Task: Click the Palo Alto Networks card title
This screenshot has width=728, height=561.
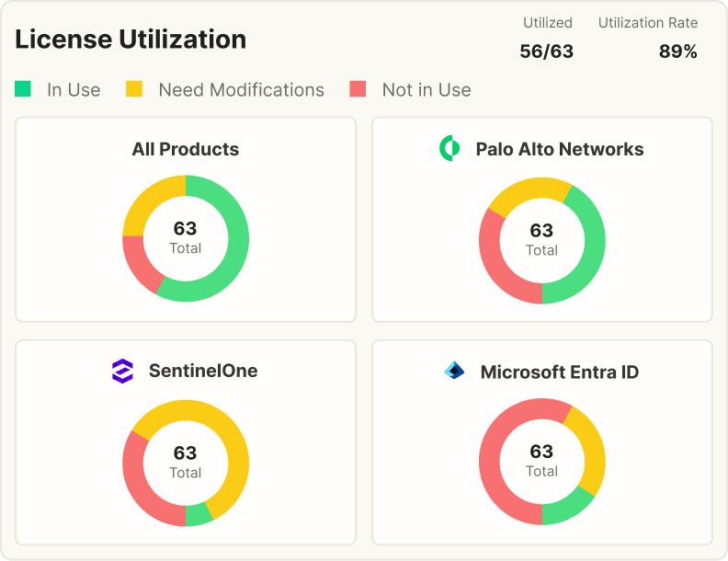Action: pyautogui.click(x=560, y=149)
